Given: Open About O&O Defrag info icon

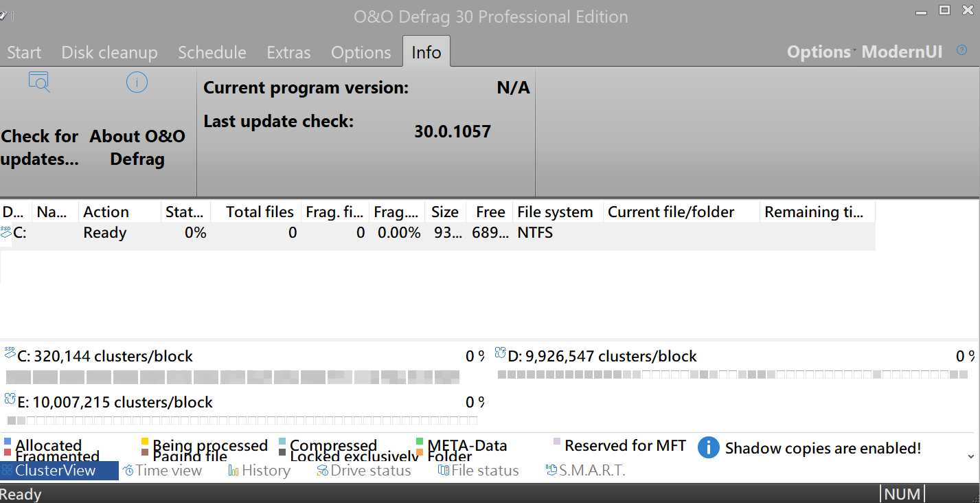Looking at the screenshot, I should (137, 82).
